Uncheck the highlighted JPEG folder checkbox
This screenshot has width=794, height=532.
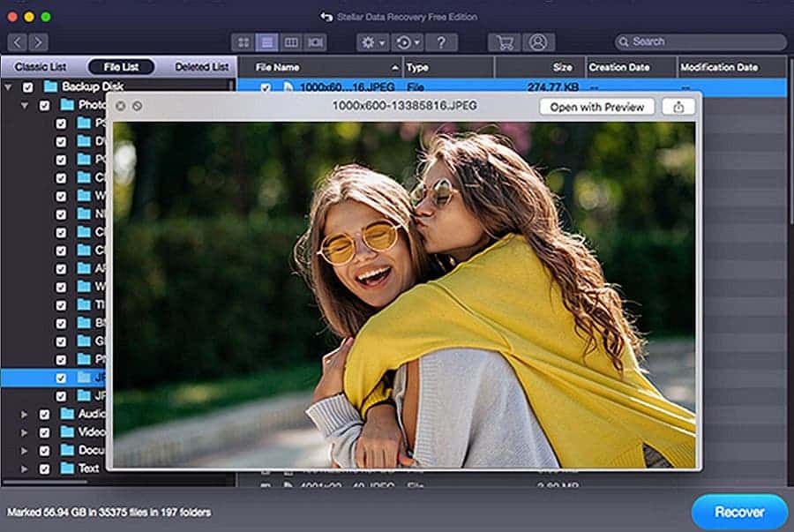click(x=61, y=378)
